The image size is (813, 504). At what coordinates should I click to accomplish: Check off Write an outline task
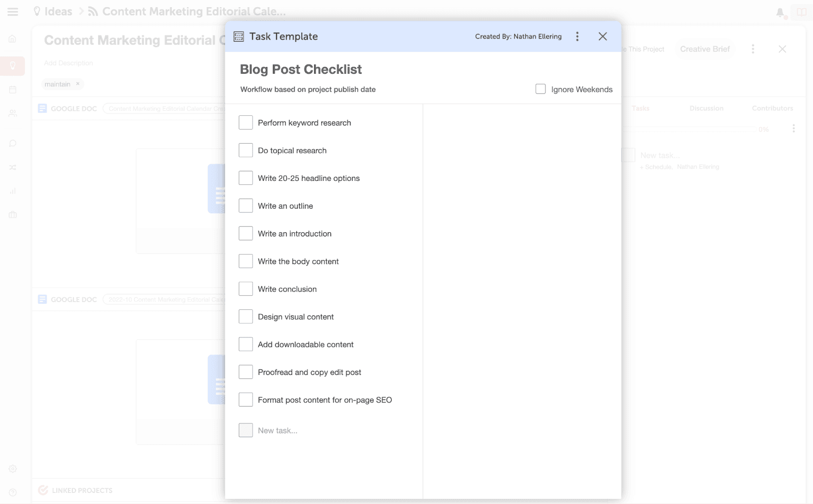[246, 205]
